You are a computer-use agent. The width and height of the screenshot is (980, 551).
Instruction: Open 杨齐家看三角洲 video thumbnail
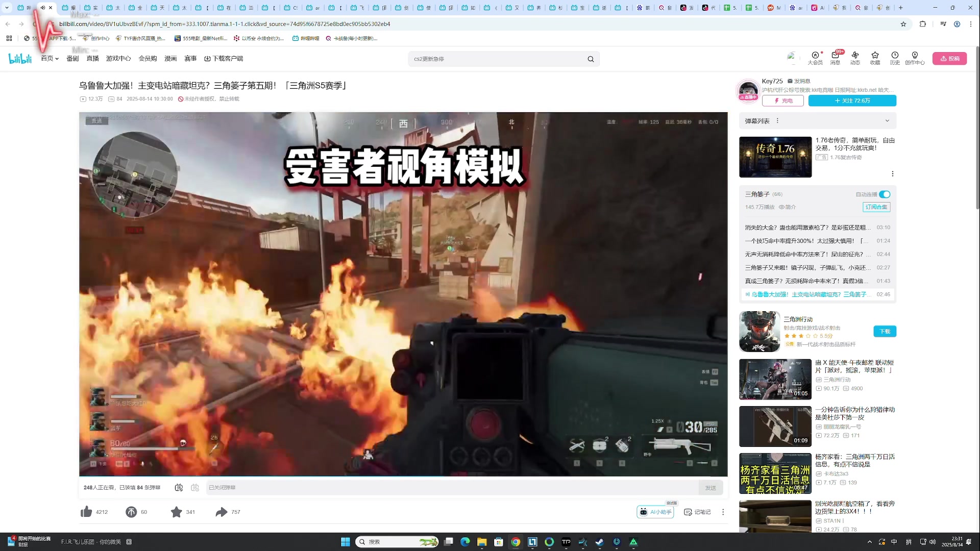coord(775,473)
